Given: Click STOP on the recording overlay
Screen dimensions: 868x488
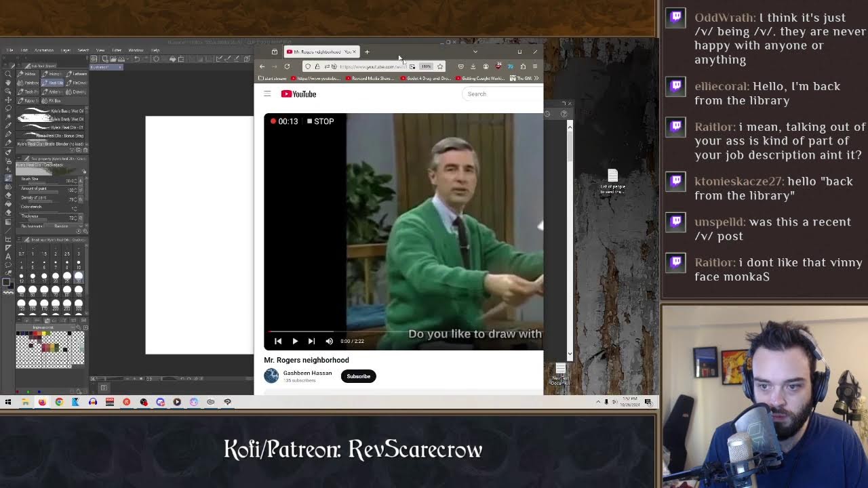Looking at the screenshot, I should tap(320, 121).
